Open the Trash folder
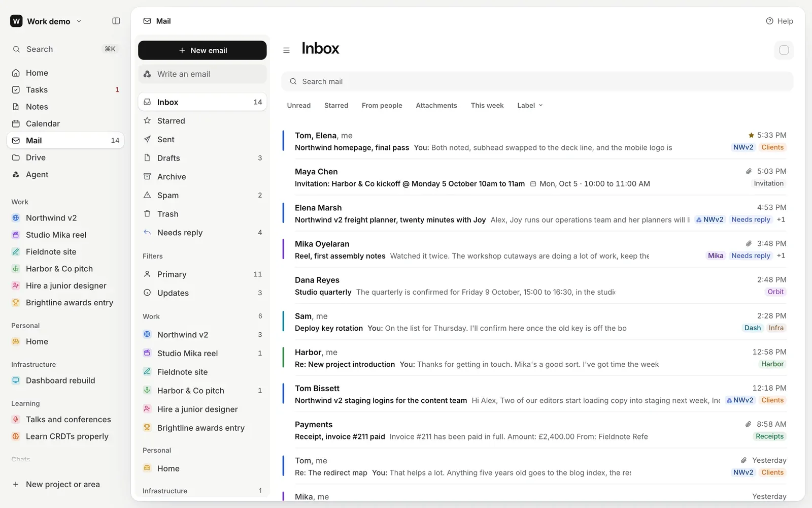This screenshot has width=812, height=508. (202, 214)
